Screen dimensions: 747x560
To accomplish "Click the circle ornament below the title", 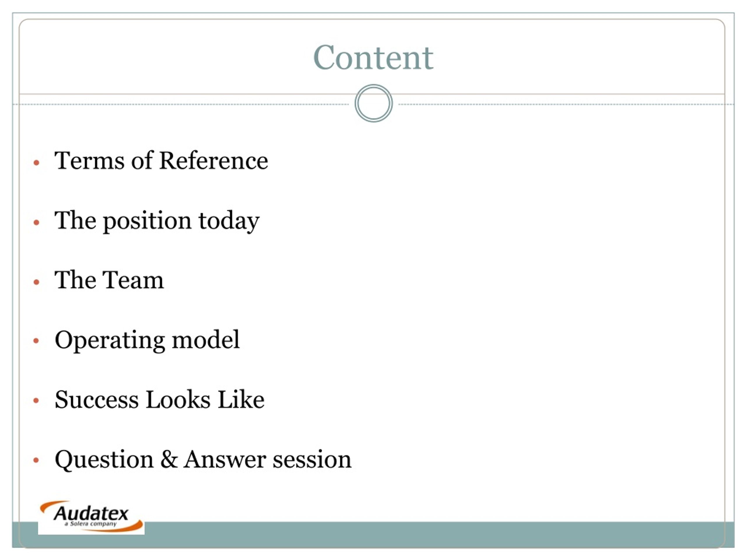I will pyautogui.click(x=373, y=103).
